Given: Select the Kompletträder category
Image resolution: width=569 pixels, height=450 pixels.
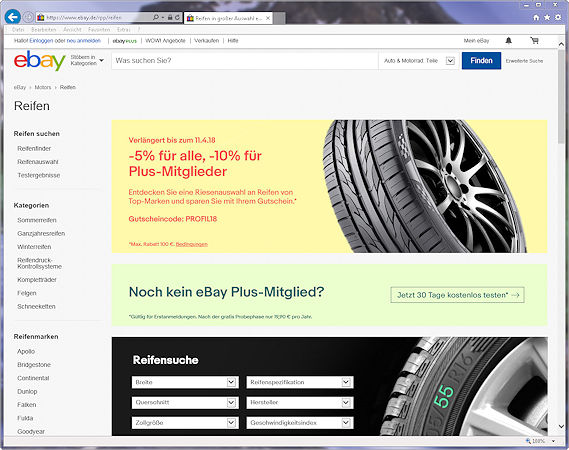Looking at the screenshot, I should [37, 280].
